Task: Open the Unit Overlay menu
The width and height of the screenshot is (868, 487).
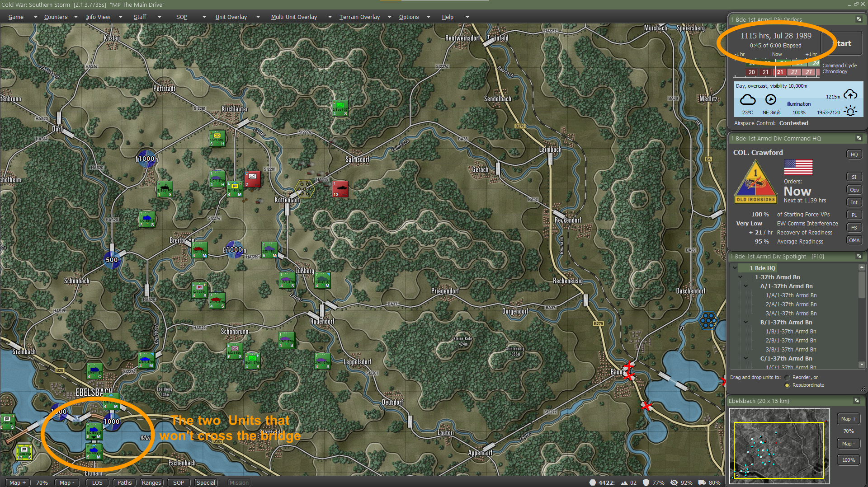Action: (231, 17)
